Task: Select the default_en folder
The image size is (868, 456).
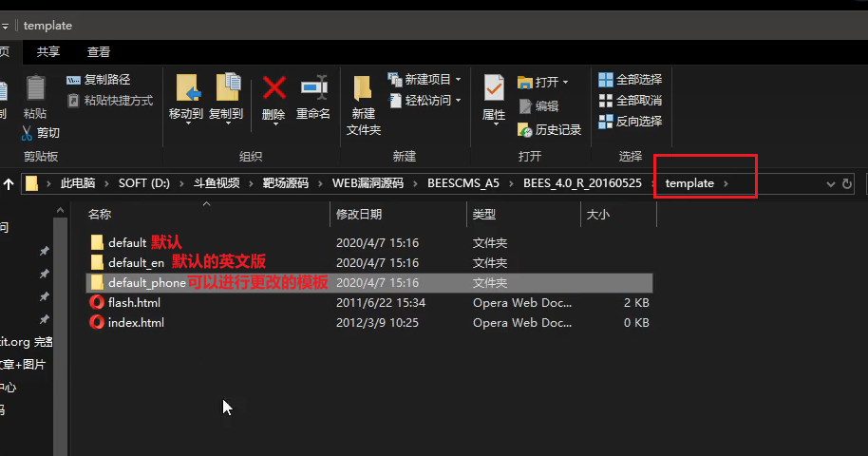Action: 369,262
